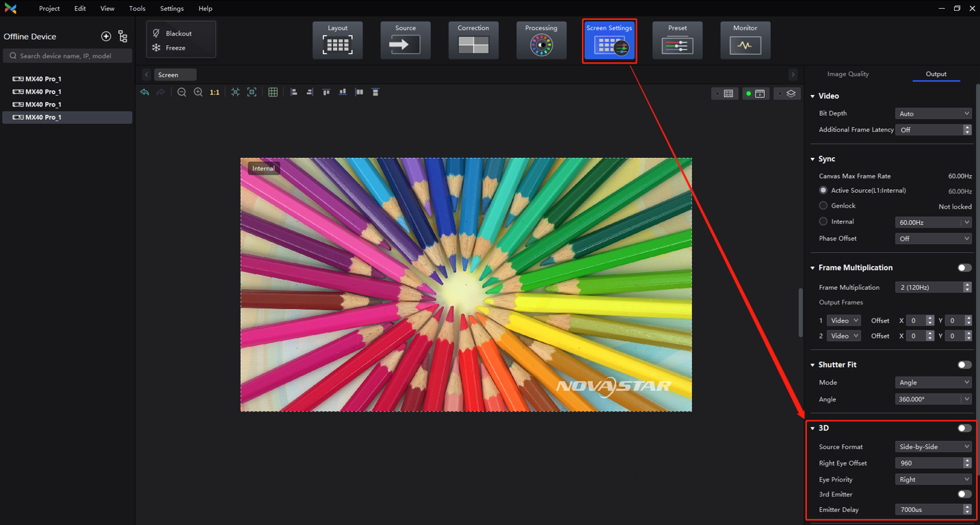Open the Edit menu
Screen dimensions: 980x525
pos(80,9)
